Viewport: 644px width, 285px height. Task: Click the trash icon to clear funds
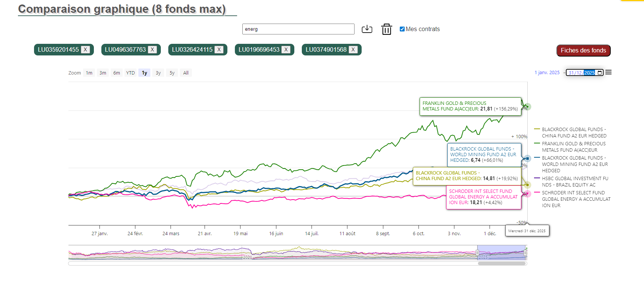(386, 29)
